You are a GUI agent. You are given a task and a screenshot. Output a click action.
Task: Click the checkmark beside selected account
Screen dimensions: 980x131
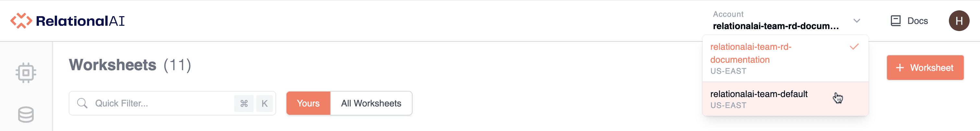(x=854, y=47)
